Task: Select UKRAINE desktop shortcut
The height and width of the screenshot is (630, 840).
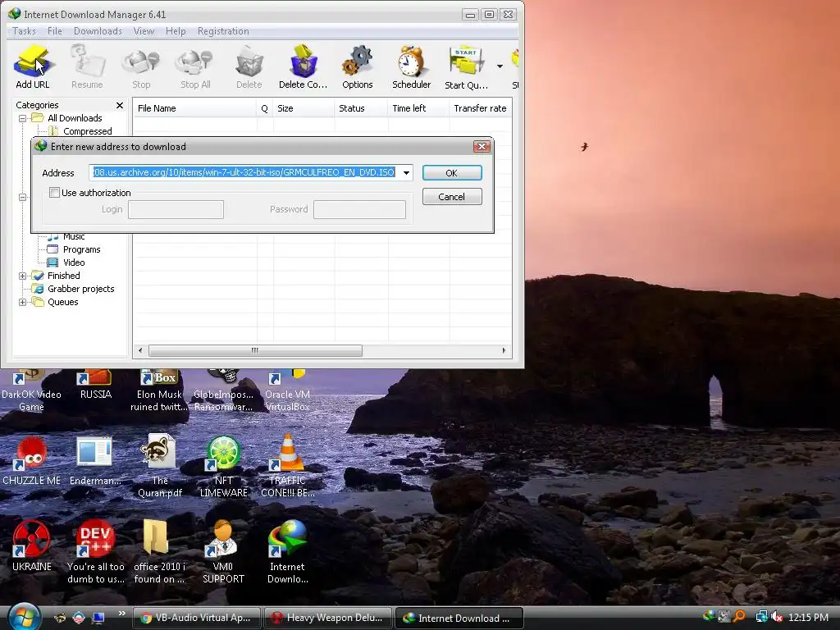Action: tap(32, 546)
